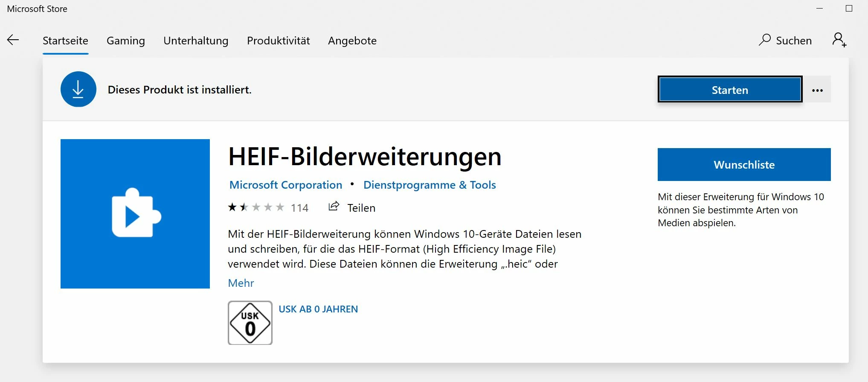Viewport: 868px width, 382px height.
Task: Click 'Dieses Produkt ist installiert.' text
Action: coord(180,90)
